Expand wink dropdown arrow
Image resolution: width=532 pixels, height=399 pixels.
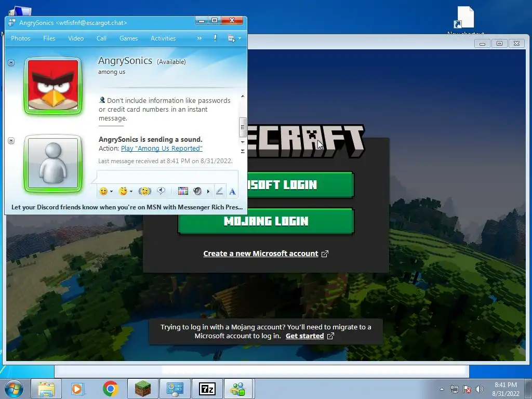click(131, 192)
